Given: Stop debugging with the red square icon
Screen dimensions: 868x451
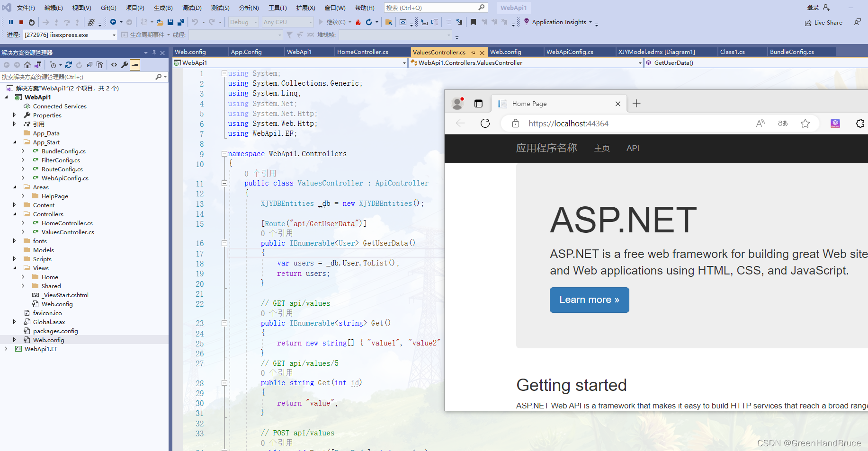Looking at the screenshot, I should [x=21, y=22].
